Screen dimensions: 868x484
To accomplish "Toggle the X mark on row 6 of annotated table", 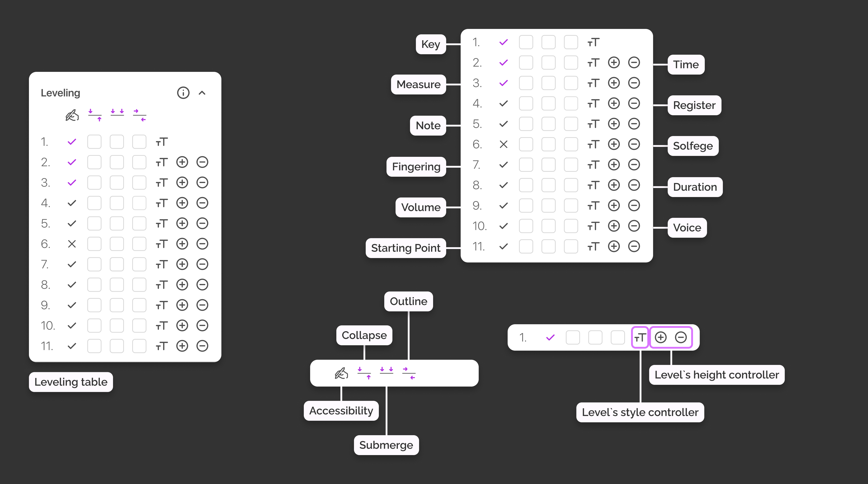I will coord(503,144).
